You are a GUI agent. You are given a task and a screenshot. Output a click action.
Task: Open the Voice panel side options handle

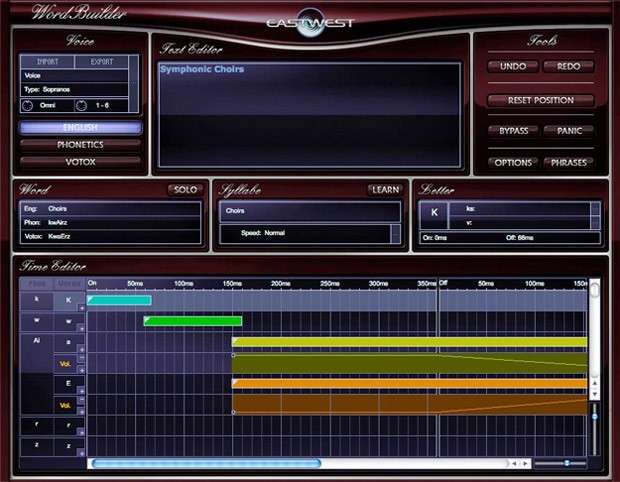(x=134, y=83)
